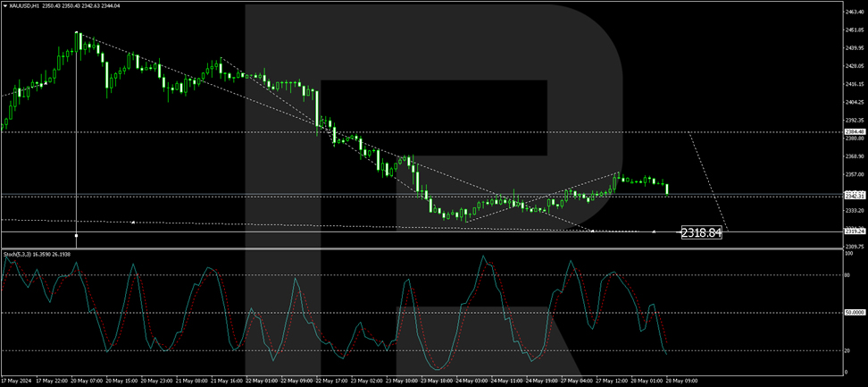Image resolution: width=868 pixels, height=387 pixels.
Task: Click the 24 May 19:00 time label
Action: 543,381
